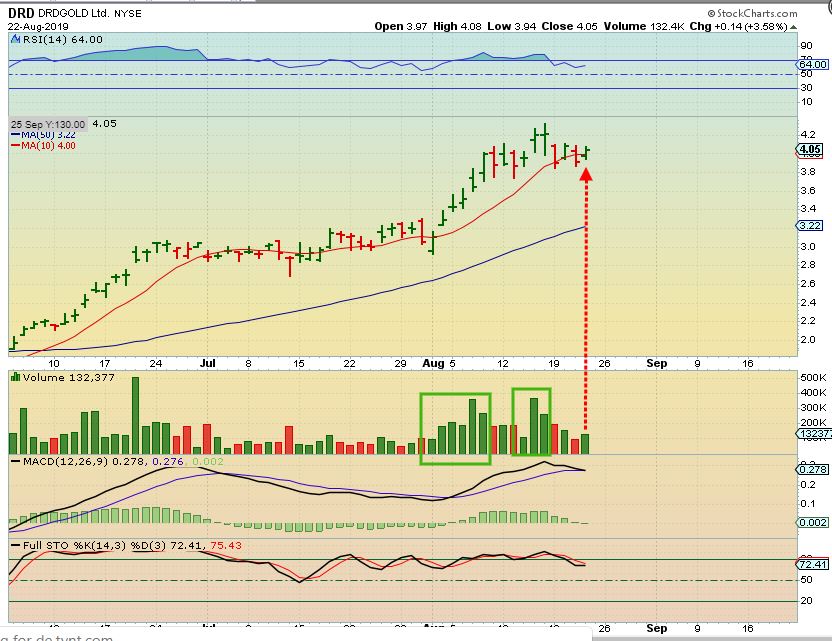Image resolution: width=832 pixels, height=641 pixels.
Task: Click the MA(10) 4.00 legend entry
Action: [44, 145]
